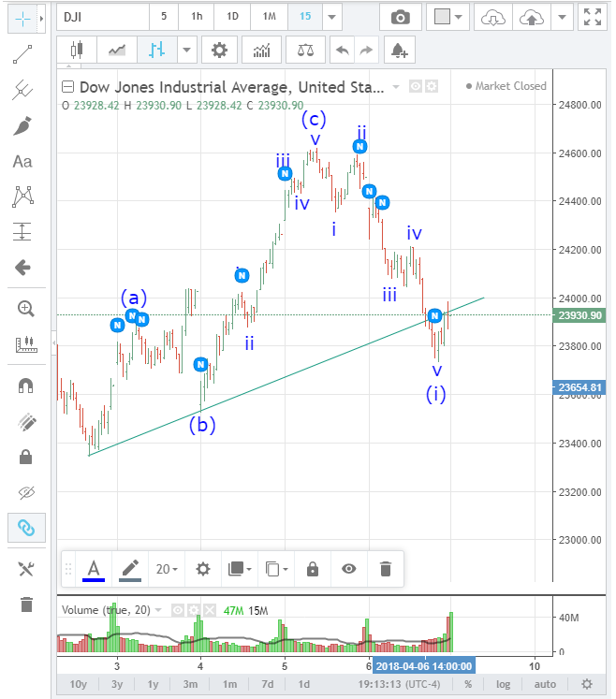616x699 pixels.
Task: Select the ruler measure tool
Action: tap(26, 344)
